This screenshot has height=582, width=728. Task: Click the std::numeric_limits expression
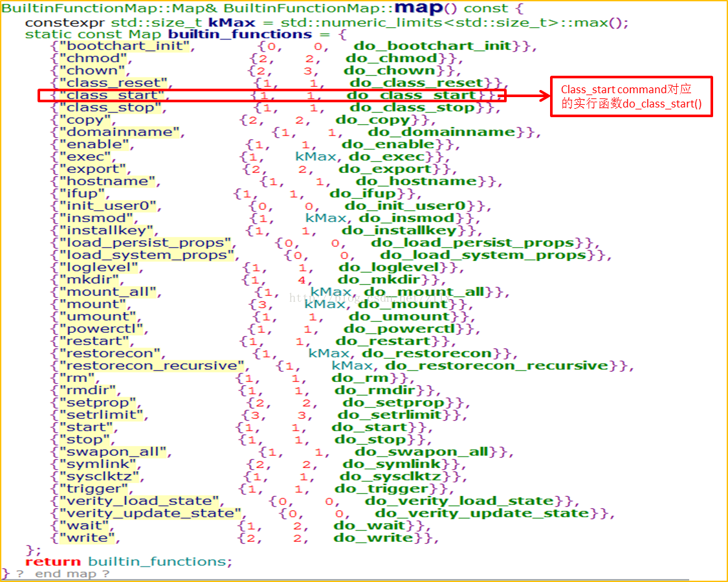click(453, 23)
